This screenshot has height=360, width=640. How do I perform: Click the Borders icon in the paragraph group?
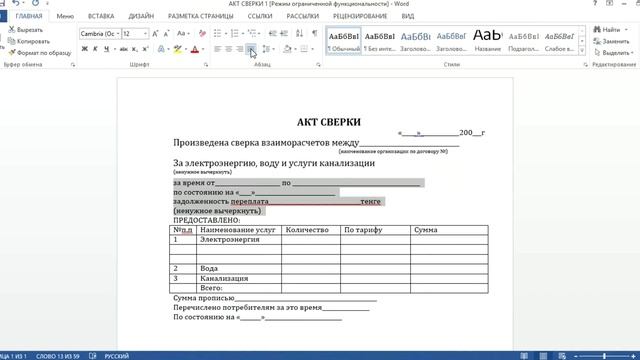(304, 49)
